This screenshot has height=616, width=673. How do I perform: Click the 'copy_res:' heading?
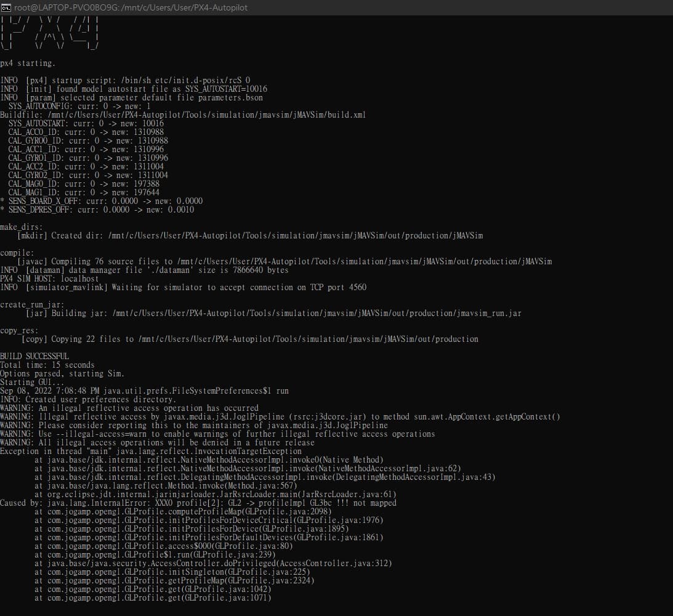click(x=19, y=331)
